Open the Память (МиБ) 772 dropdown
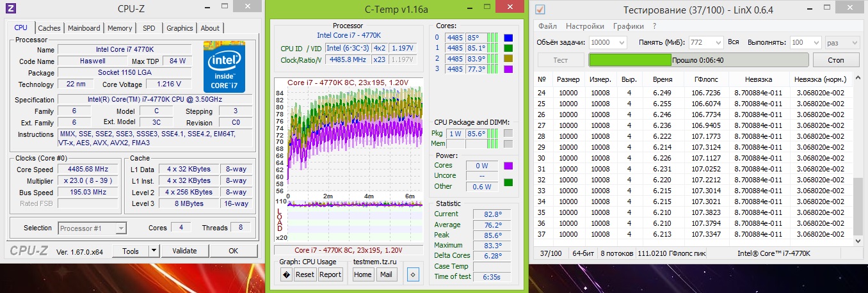This screenshot has height=293, width=868. pos(706,42)
